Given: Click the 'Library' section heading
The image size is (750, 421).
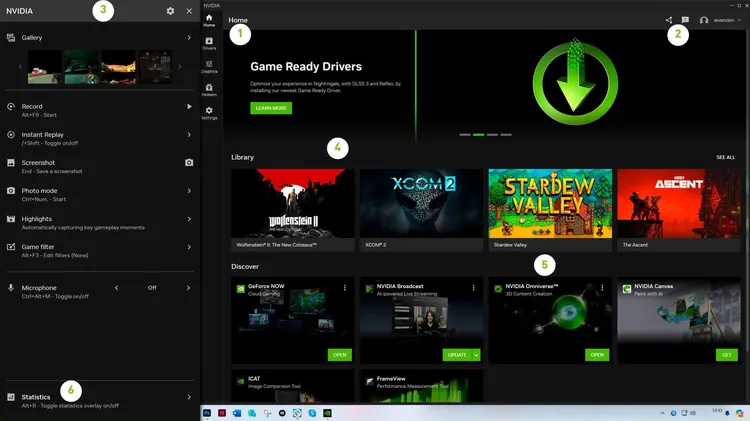Looking at the screenshot, I should click(x=243, y=157).
